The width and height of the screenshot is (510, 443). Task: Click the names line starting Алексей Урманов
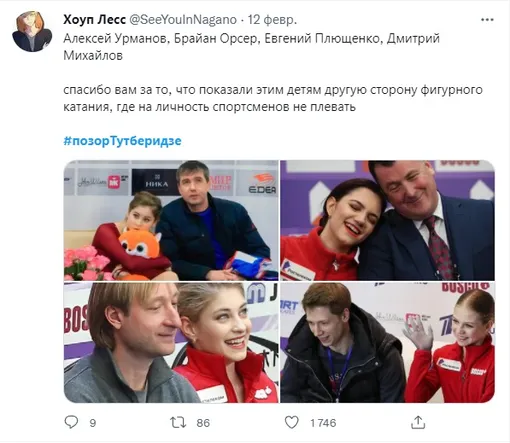pyautogui.click(x=252, y=47)
